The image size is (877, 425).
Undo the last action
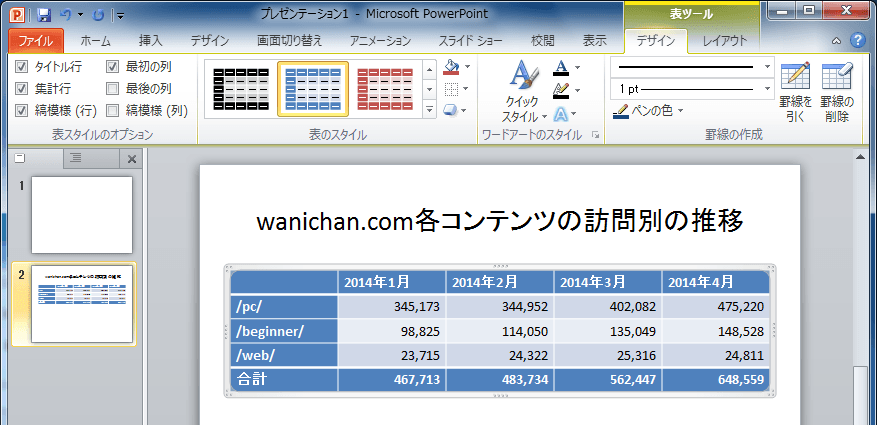tap(65, 15)
